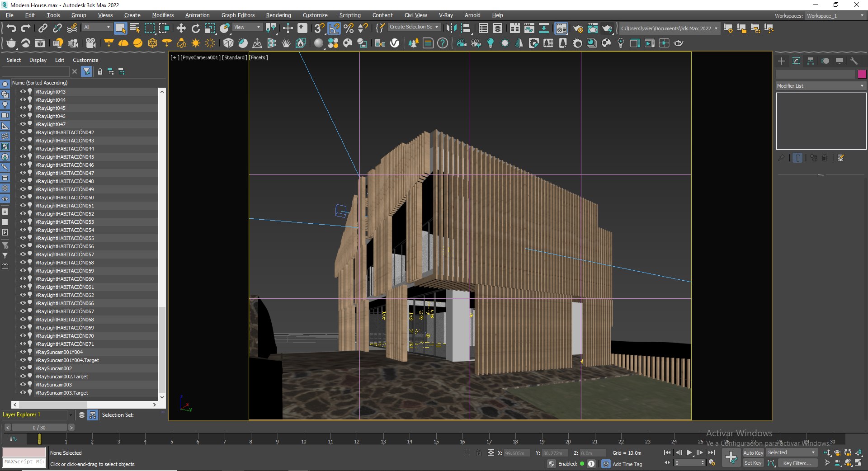Image resolution: width=868 pixels, height=471 pixels.
Task: Click the teapot render icon in second toolbar
Action: point(11,43)
